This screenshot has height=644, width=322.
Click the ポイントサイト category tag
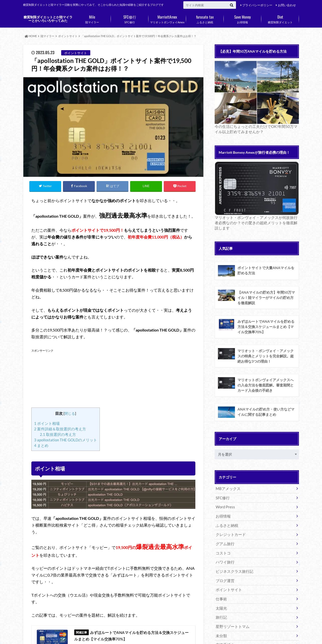pyautogui.click(x=75, y=53)
